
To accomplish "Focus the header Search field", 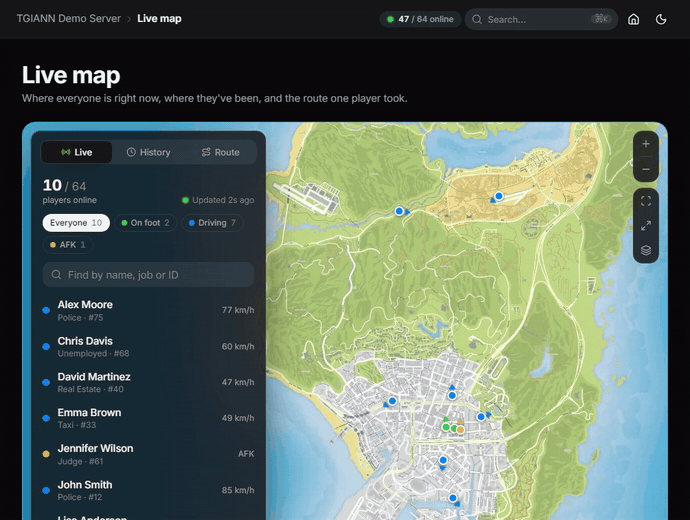I will pos(541,19).
